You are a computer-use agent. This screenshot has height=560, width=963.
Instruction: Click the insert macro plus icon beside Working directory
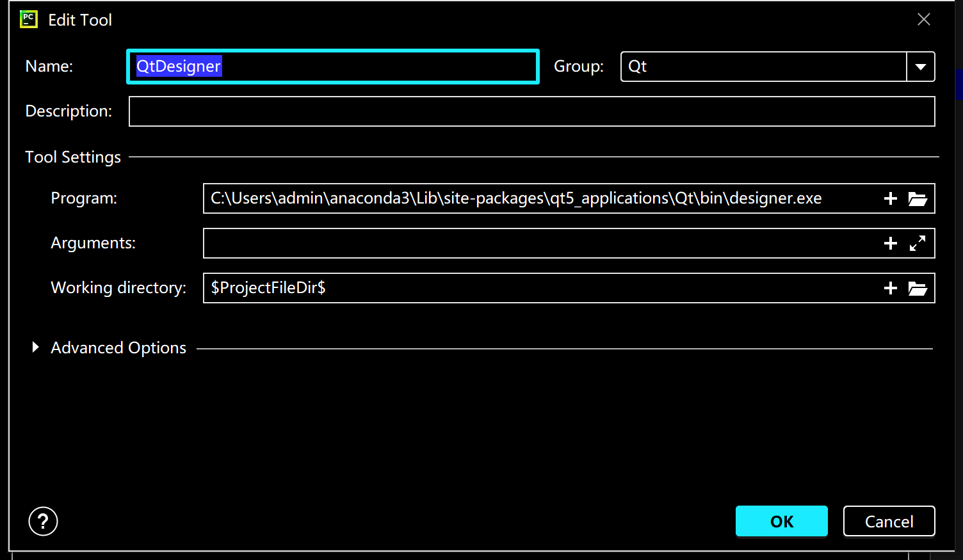890,287
